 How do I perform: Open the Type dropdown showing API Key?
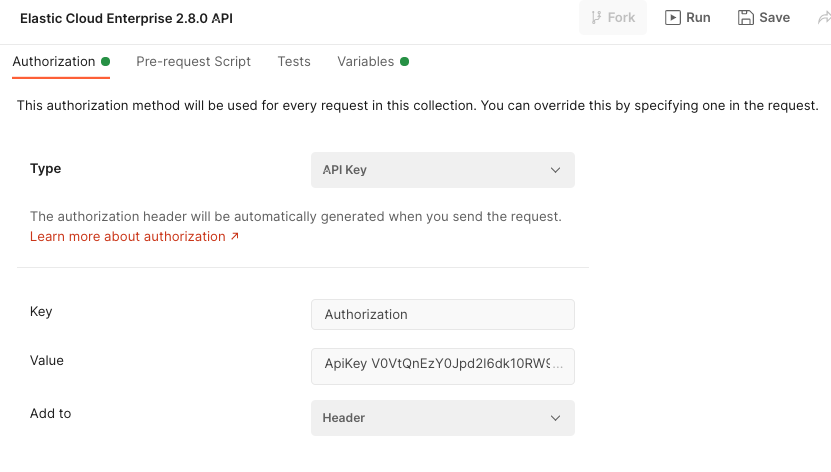(442, 170)
